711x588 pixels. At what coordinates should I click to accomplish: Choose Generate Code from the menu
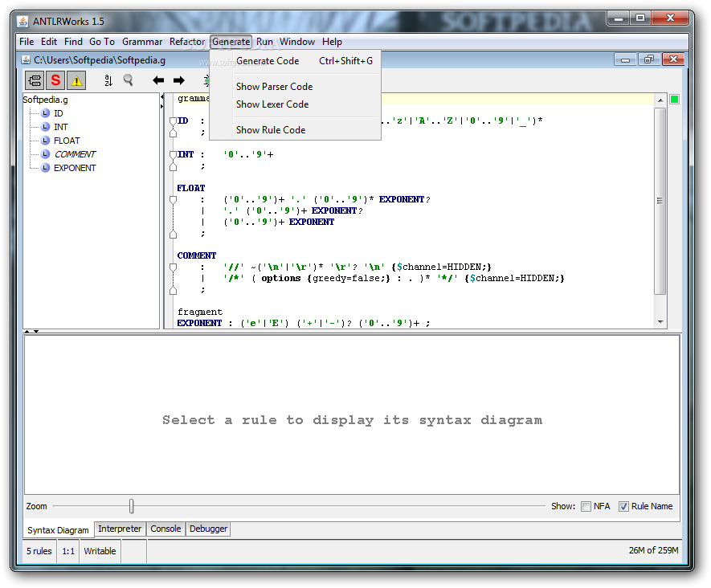click(295, 61)
